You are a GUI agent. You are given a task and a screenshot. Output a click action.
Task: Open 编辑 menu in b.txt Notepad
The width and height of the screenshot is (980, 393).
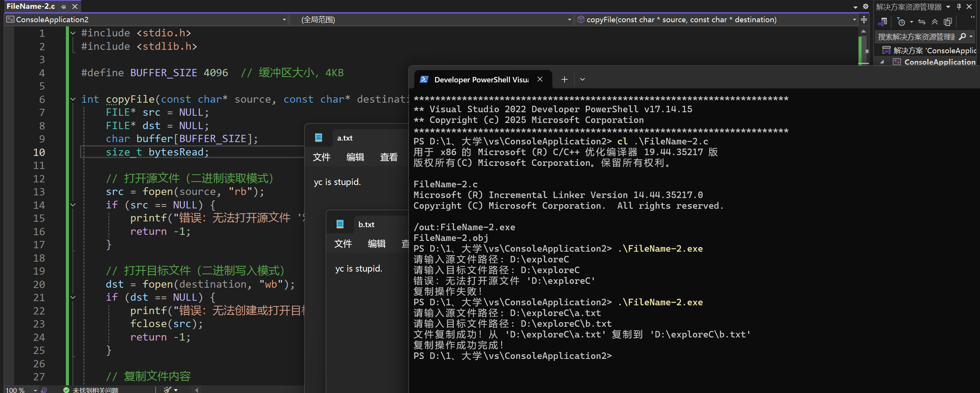click(x=377, y=244)
